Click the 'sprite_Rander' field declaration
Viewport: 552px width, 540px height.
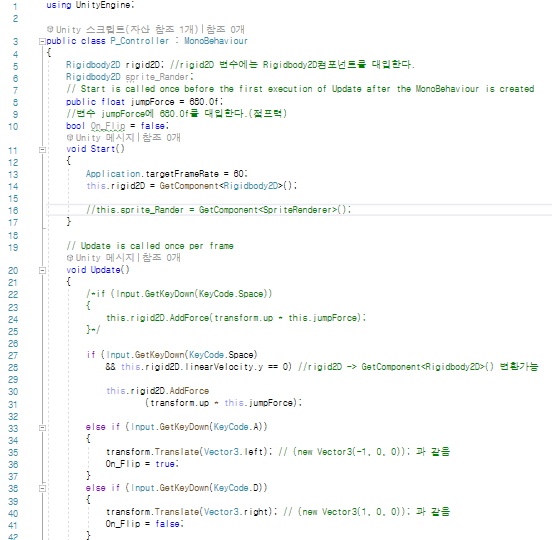click(159, 77)
